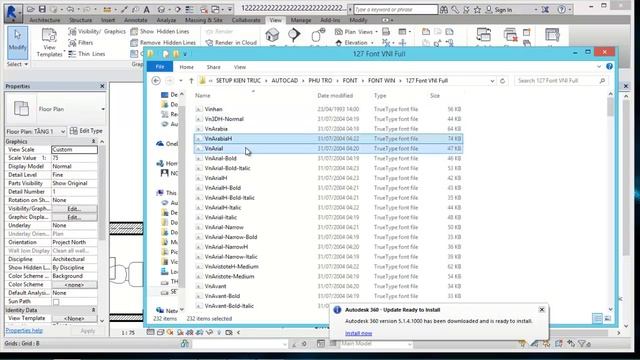Viewport: 640px width, 360px height.
Task: Open the Architecture ribbon tab
Action: click(45, 20)
